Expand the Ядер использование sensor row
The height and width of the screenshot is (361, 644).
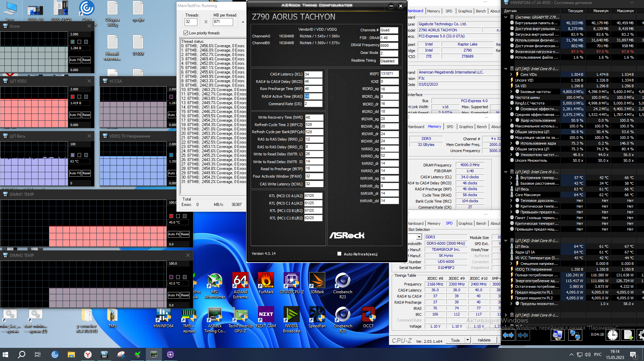point(511,120)
